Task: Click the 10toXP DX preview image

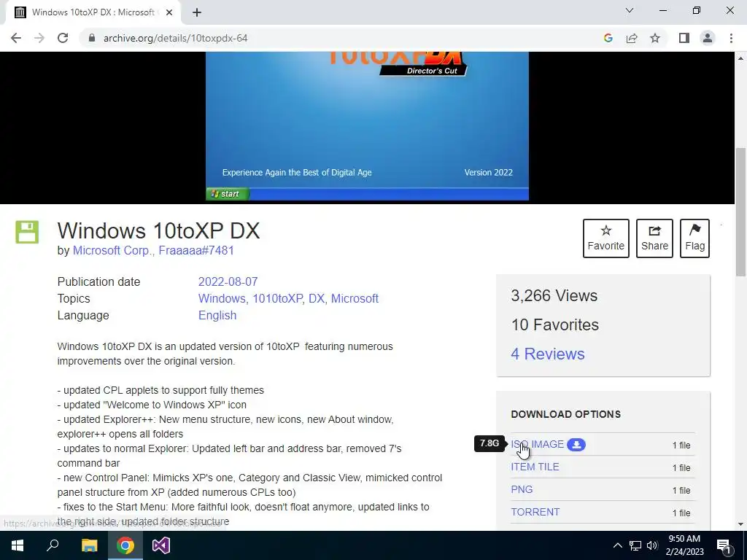Action: tap(367, 126)
